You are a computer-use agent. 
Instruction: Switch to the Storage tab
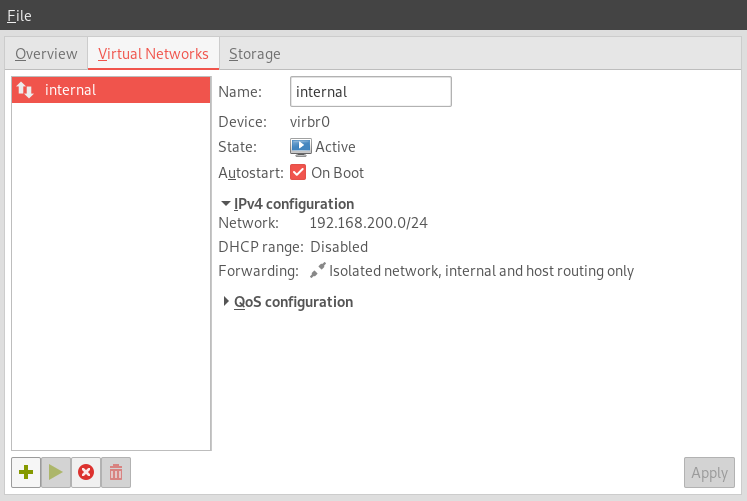[x=254, y=54]
